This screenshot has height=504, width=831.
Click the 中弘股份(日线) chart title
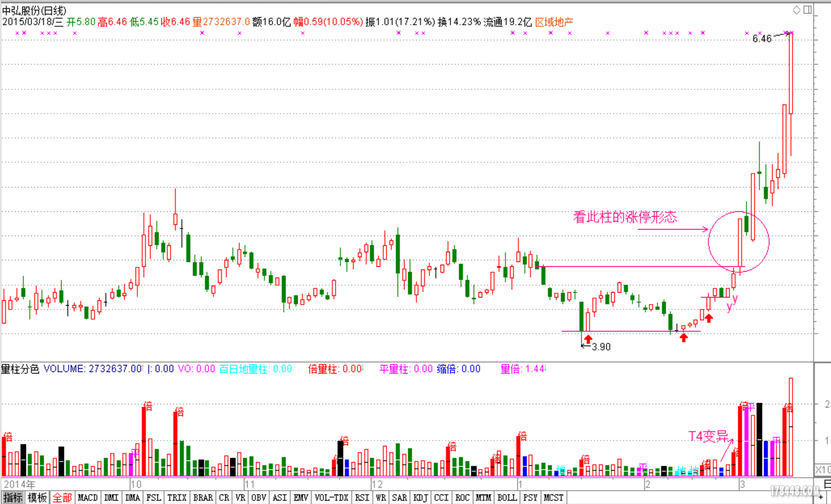click(x=34, y=11)
